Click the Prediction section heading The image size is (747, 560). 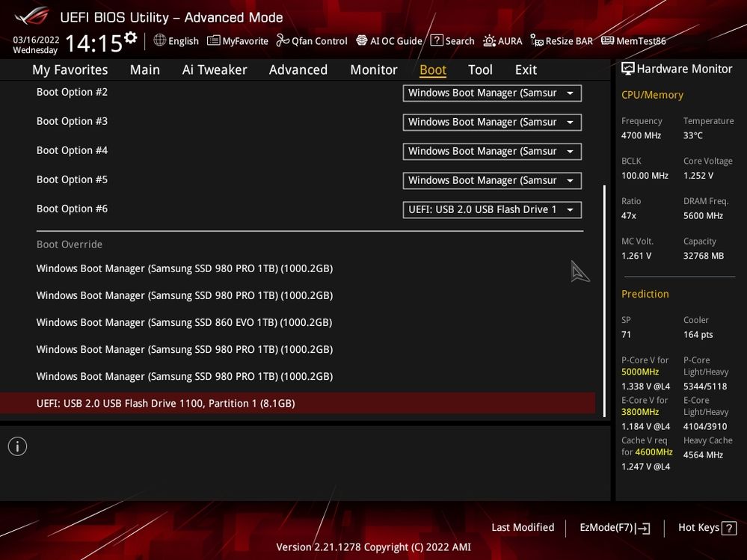645,295
